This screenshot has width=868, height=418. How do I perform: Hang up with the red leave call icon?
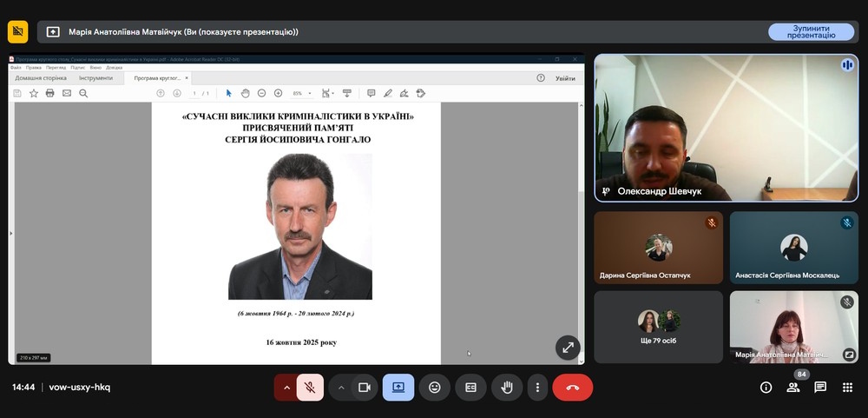pyautogui.click(x=572, y=388)
